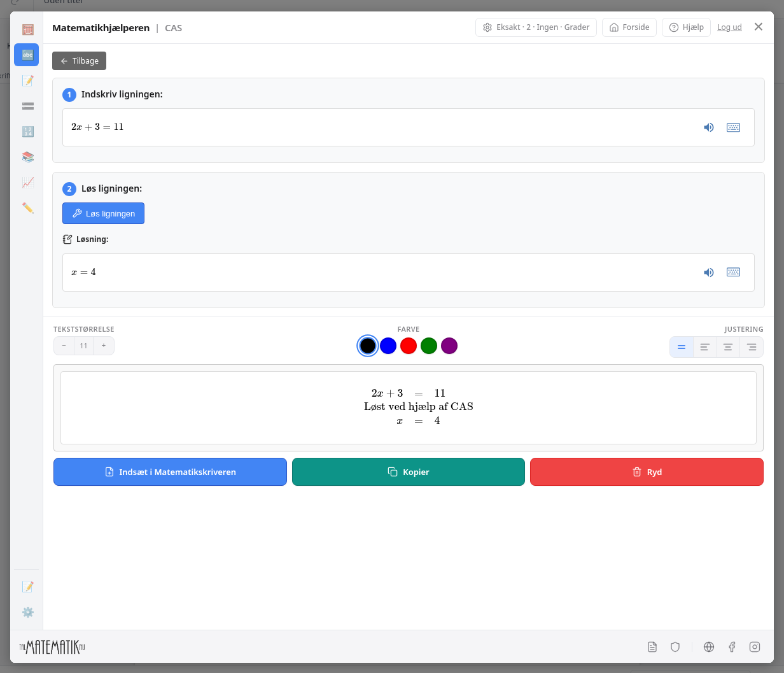Image resolution: width=784 pixels, height=673 pixels.
Task: Click Indsæt i Matematikskriveren
Action: (x=170, y=472)
